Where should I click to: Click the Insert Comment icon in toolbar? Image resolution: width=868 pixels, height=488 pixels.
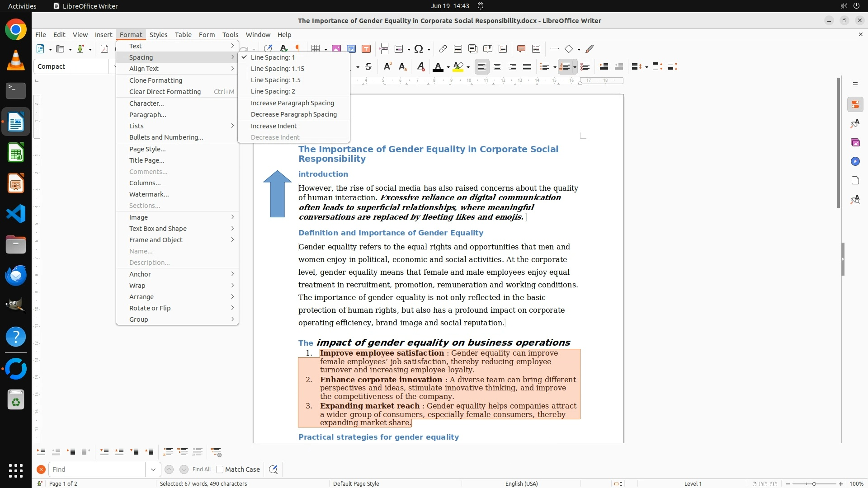point(521,49)
